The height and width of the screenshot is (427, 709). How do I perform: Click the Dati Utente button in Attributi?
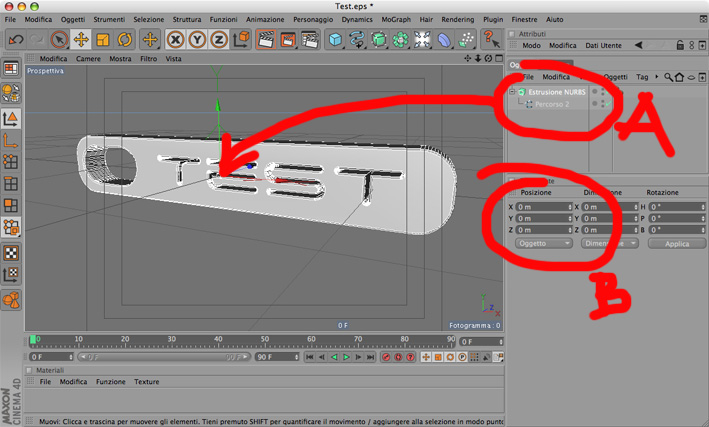[x=603, y=45]
